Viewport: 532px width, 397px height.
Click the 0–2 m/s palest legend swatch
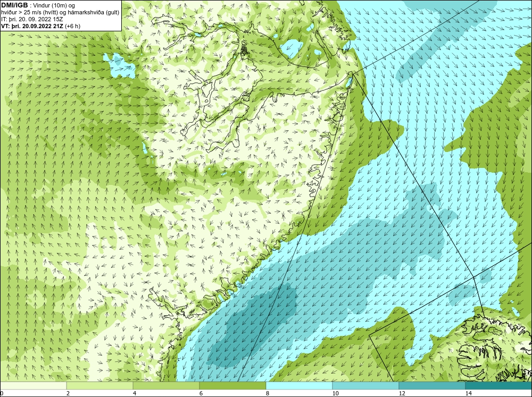click(33, 385)
